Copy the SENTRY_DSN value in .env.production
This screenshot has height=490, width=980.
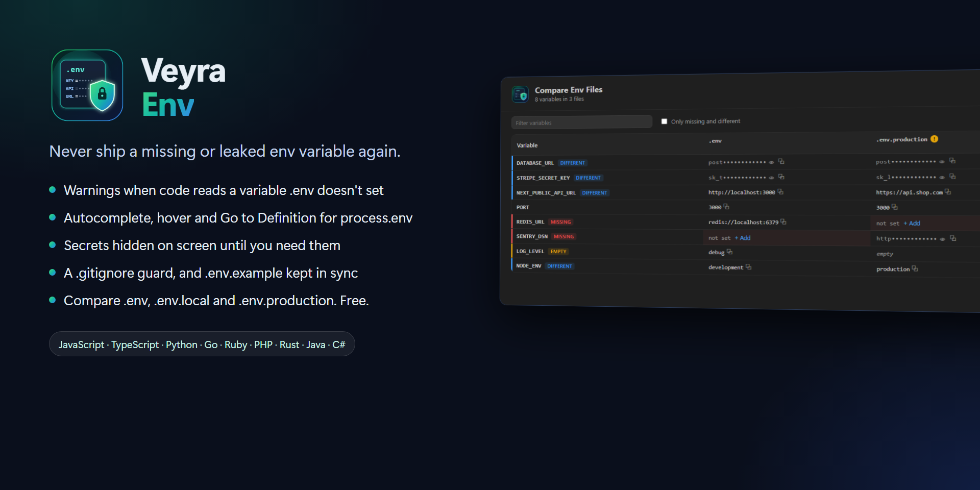[952, 238]
